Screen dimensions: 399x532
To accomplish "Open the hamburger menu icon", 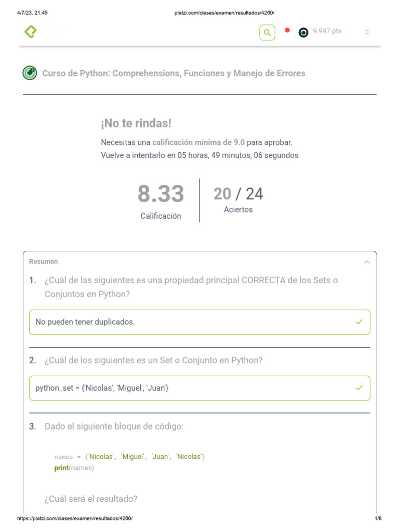I will pyautogui.click(x=367, y=32).
